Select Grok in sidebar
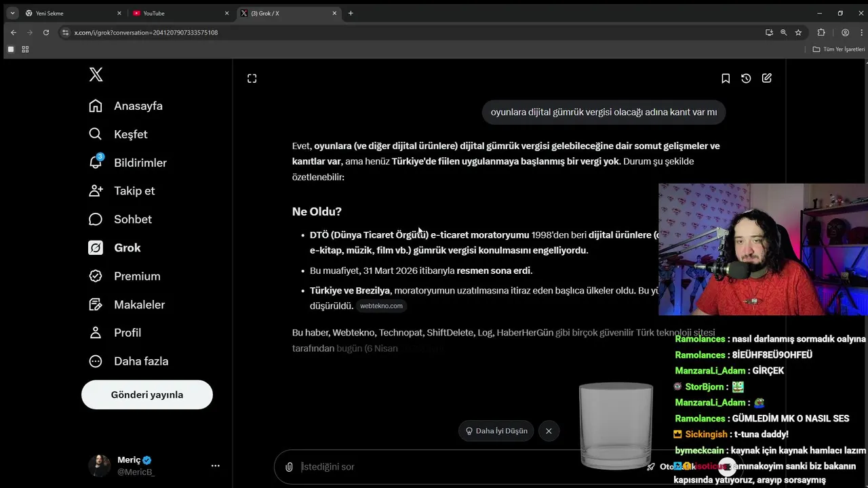This screenshot has height=488, width=868. tap(115, 247)
